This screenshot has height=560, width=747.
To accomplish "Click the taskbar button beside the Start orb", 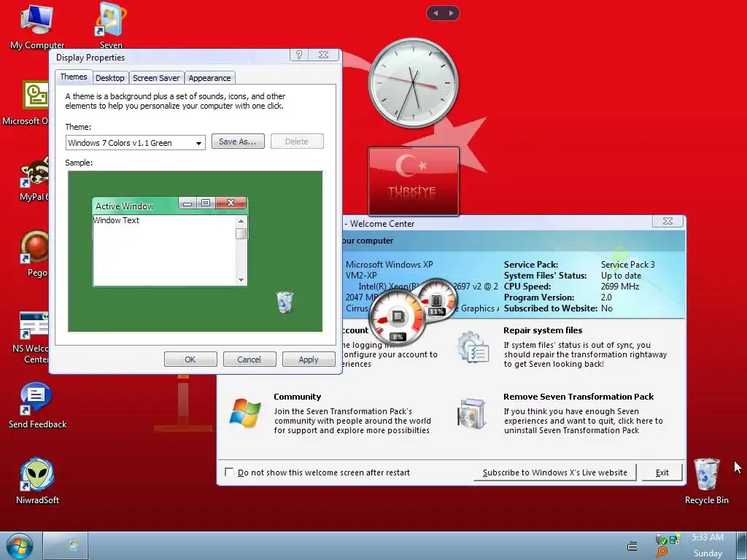I will 66,545.
